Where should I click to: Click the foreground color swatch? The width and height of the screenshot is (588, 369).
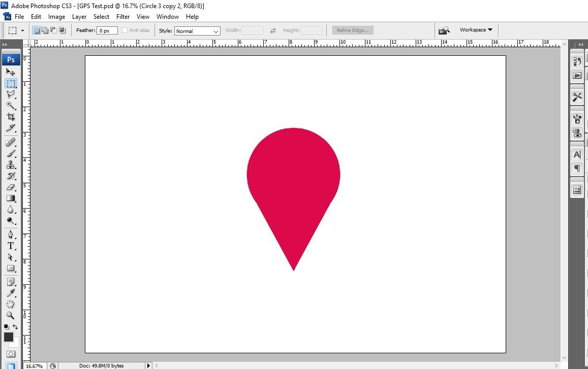click(8, 337)
